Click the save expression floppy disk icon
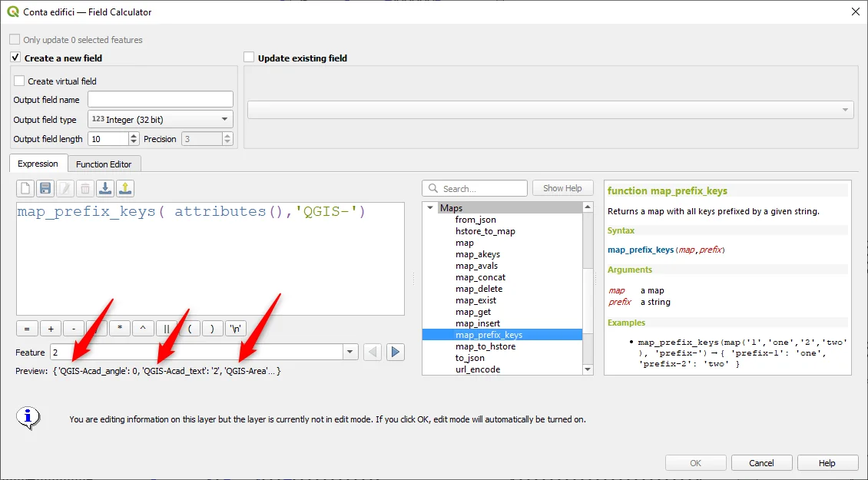The width and height of the screenshot is (868, 480). pos(45,188)
